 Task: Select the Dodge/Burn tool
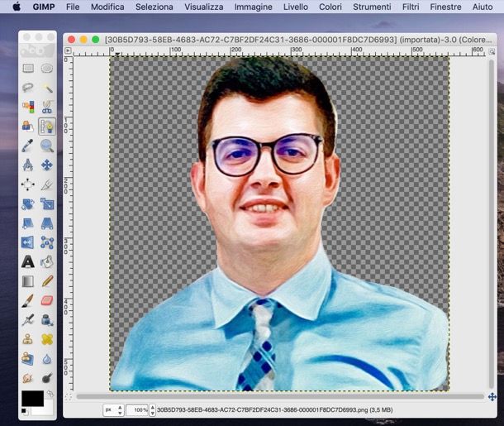tap(47, 378)
